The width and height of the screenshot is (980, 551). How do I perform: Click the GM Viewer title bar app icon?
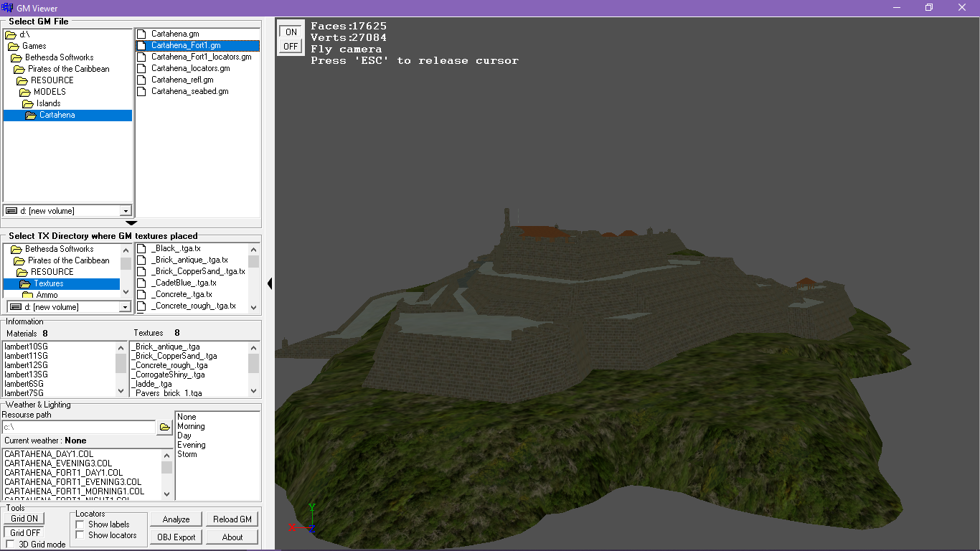coord(7,7)
